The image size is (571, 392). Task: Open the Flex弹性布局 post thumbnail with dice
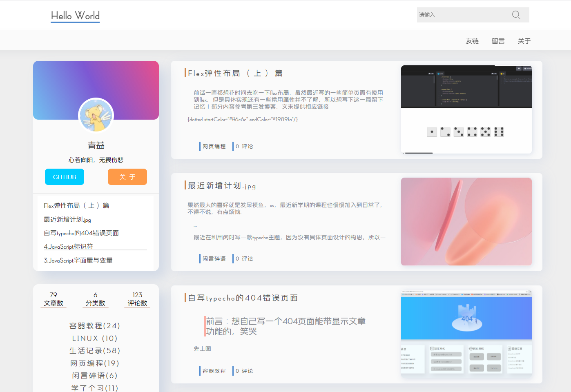[466, 109]
